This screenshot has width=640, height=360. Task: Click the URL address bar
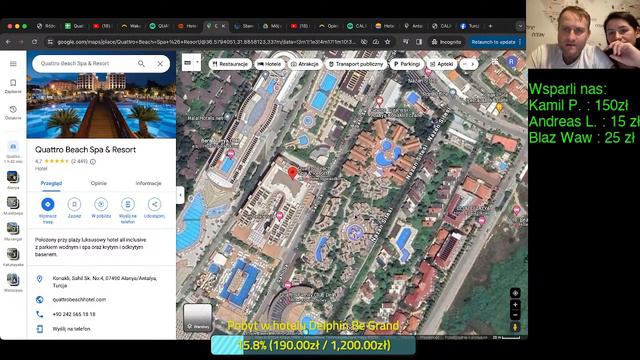[206, 42]
